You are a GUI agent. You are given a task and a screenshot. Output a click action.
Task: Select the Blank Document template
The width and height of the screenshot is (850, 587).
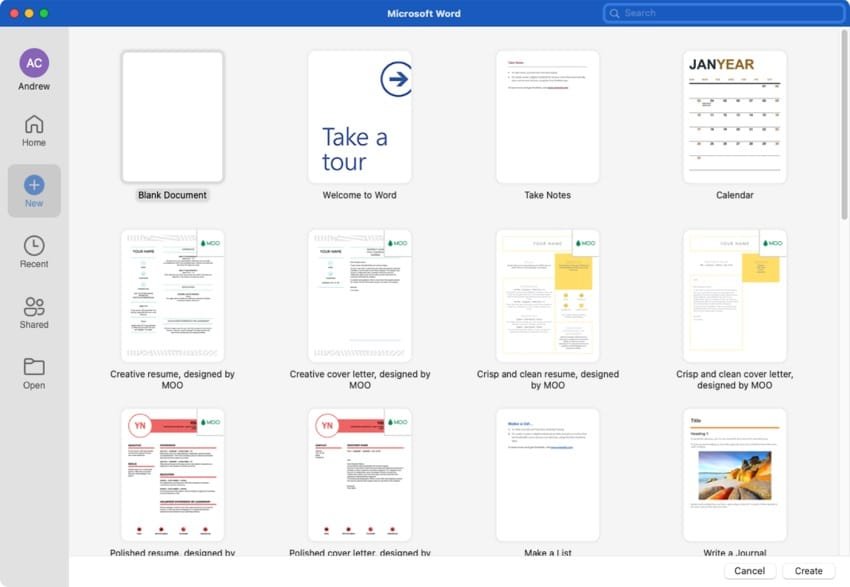coord(172,117)
